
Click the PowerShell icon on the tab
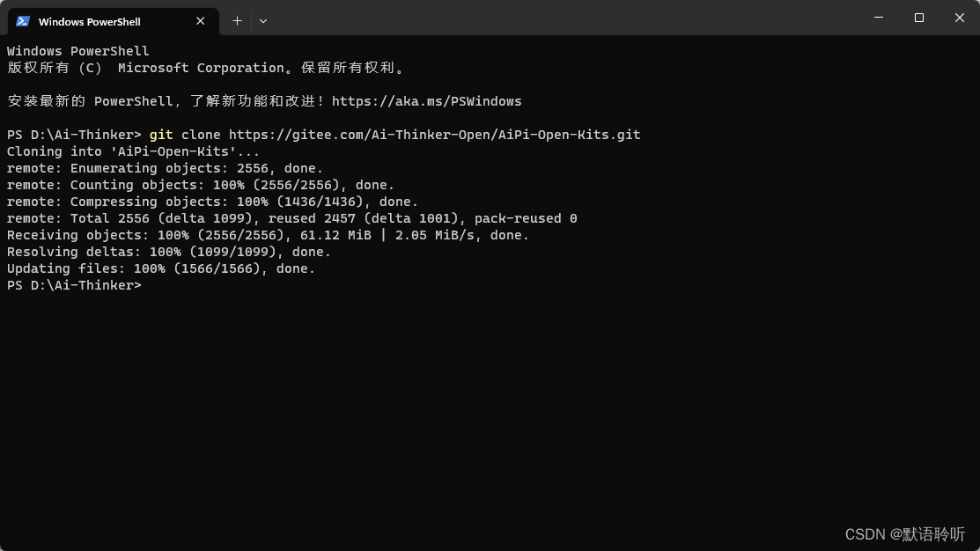[x=21, y=20]
